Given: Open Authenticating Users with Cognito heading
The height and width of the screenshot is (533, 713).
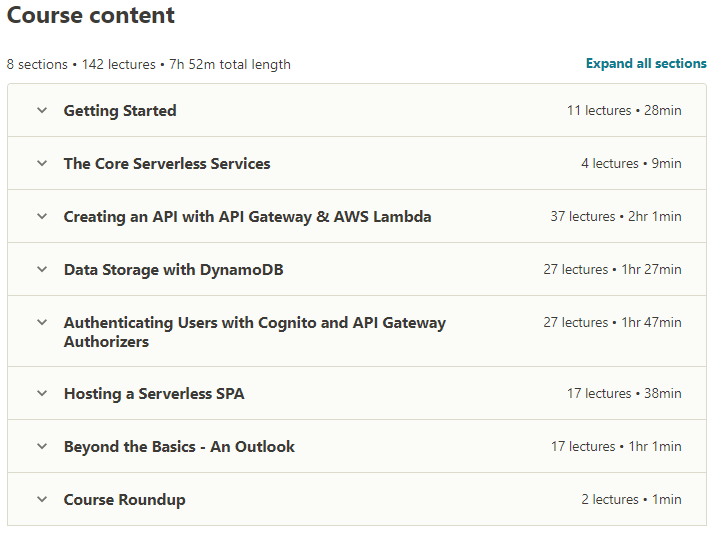Looking at the screenshot, I should click(x=255, y=332).
